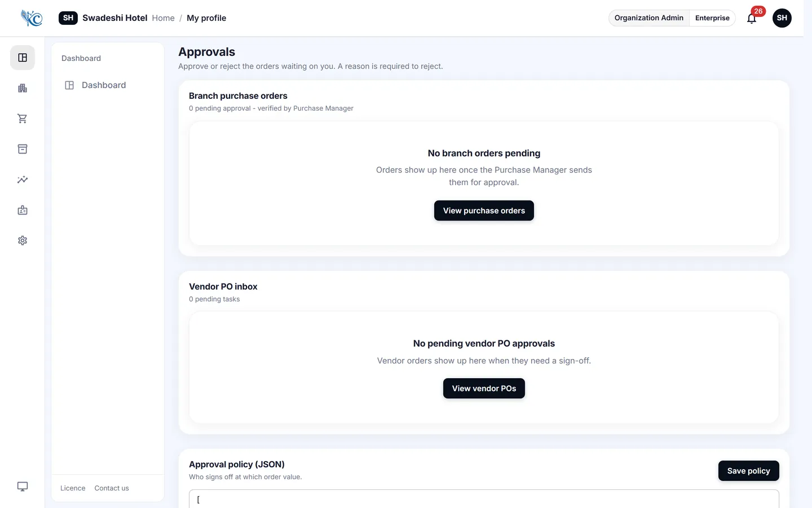
Task: Click 'No pending vendor PO approvals' message
Action: 484,344
